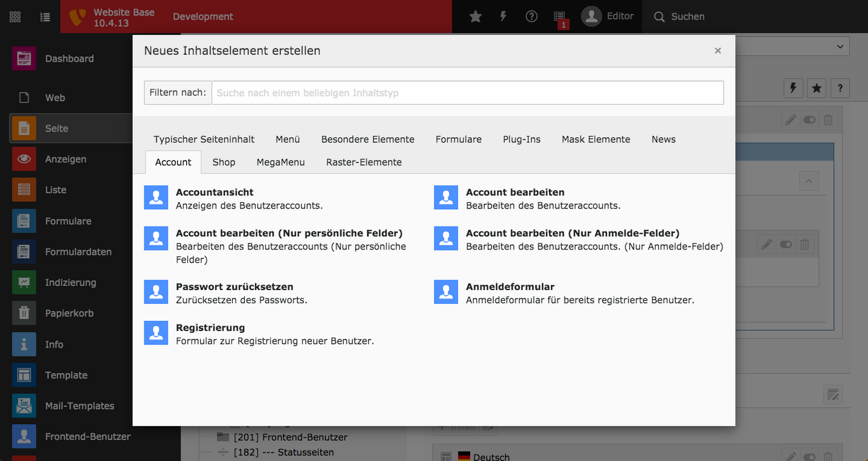Open the Dashboard module in the sidebar

[x=70, y=58]
